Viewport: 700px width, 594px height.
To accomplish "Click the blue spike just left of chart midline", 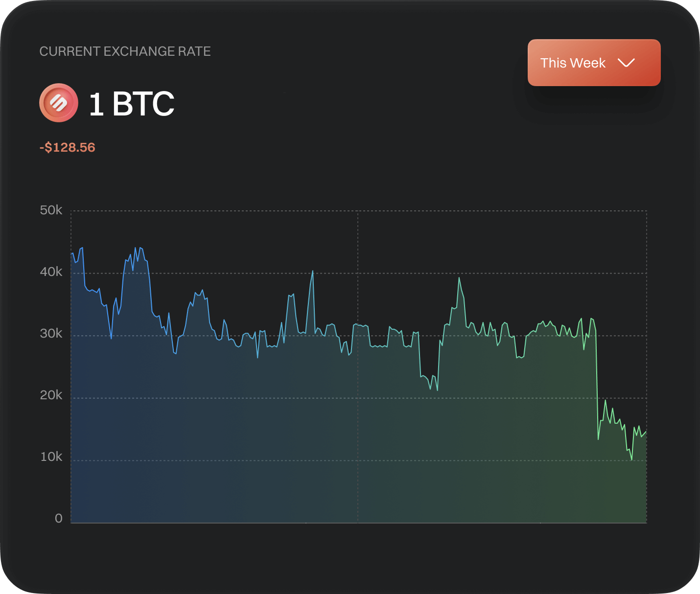I will pyautogui.click(x=312, y=272).
